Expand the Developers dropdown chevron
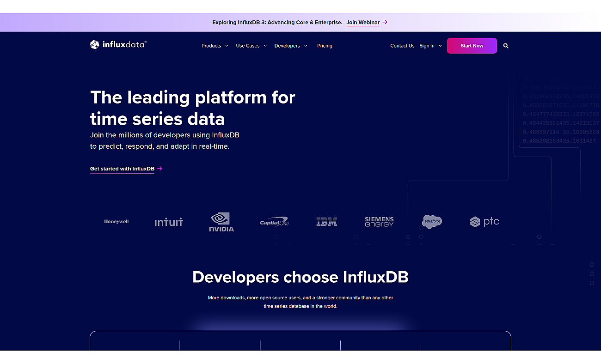Viewport: 601px width, 364px height. pos(306,46)
